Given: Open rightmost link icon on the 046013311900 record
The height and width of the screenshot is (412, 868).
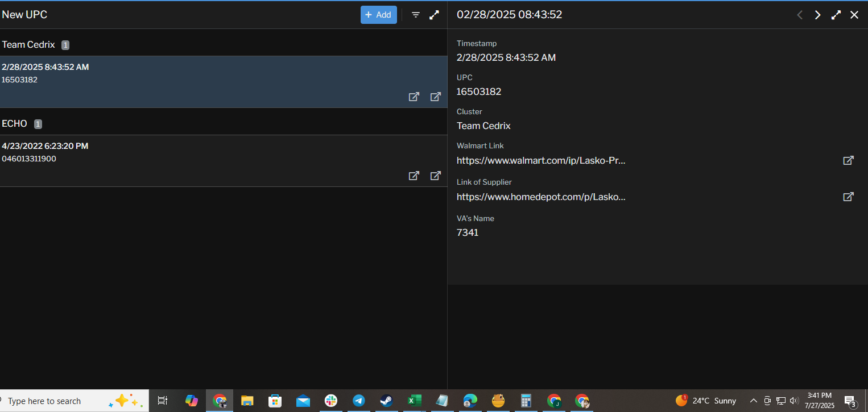Looking at the screenshot, I should pos(436,176).
